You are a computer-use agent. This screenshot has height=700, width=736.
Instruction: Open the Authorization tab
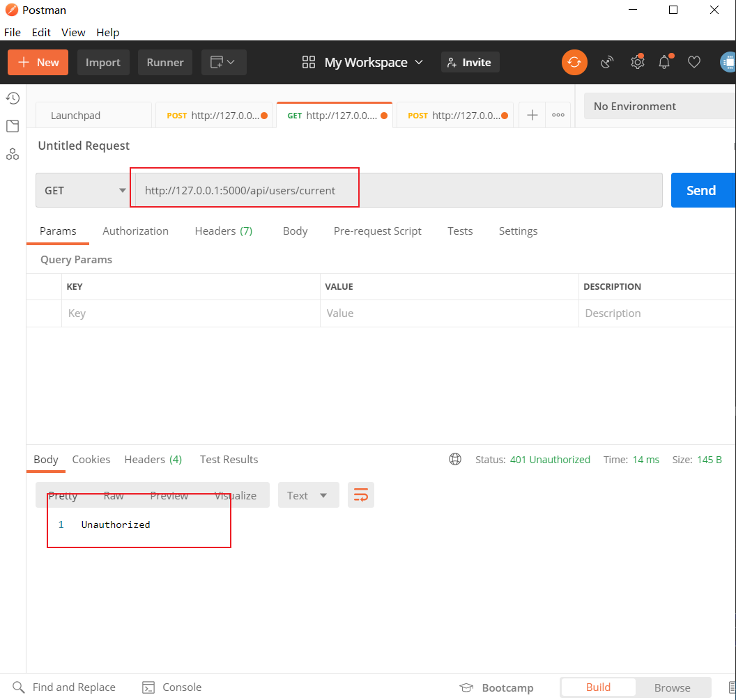point(135,231)
